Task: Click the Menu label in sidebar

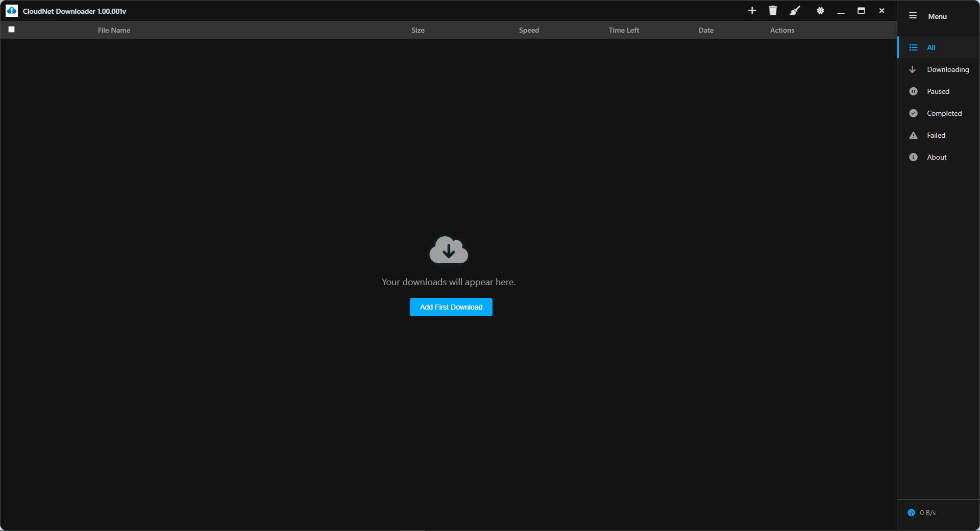Action: tap(937, 16)
